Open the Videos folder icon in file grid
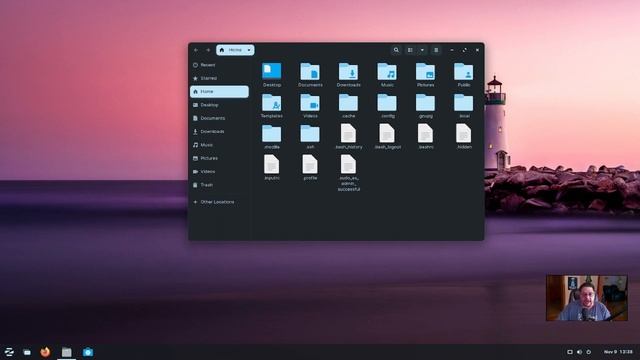Image resolution: width=640 pixels, height=360 pixels. coord(310,102)
